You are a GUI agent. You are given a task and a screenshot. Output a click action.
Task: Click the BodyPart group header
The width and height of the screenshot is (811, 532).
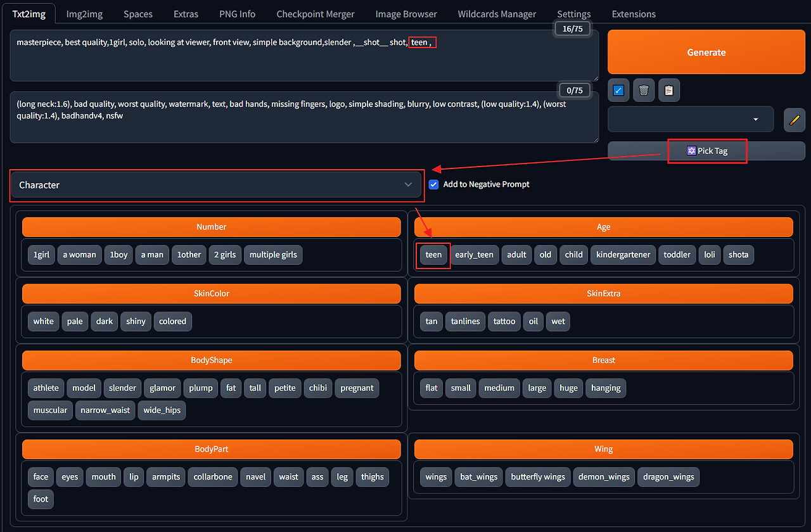[x=212, y=449]
